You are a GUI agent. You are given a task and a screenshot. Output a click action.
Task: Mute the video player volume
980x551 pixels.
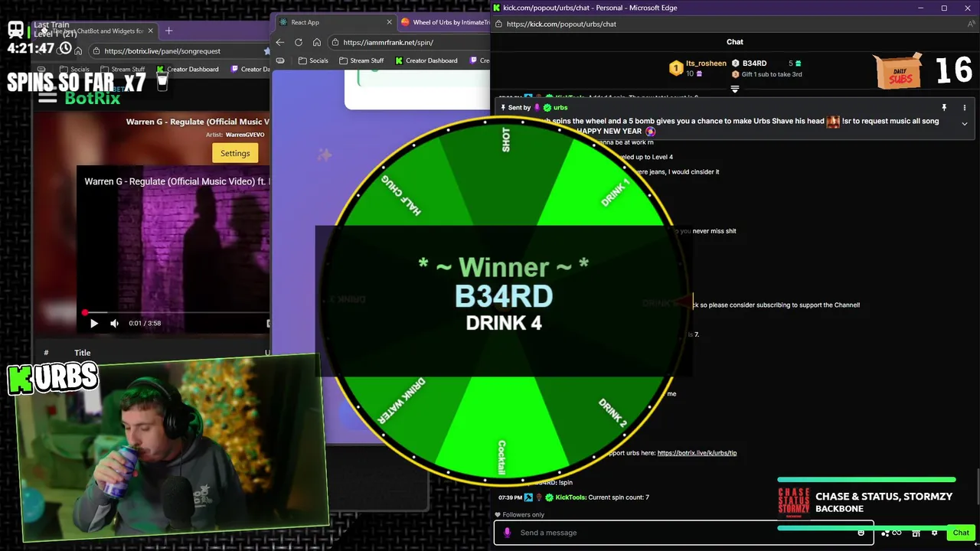(x=114, y=323)
